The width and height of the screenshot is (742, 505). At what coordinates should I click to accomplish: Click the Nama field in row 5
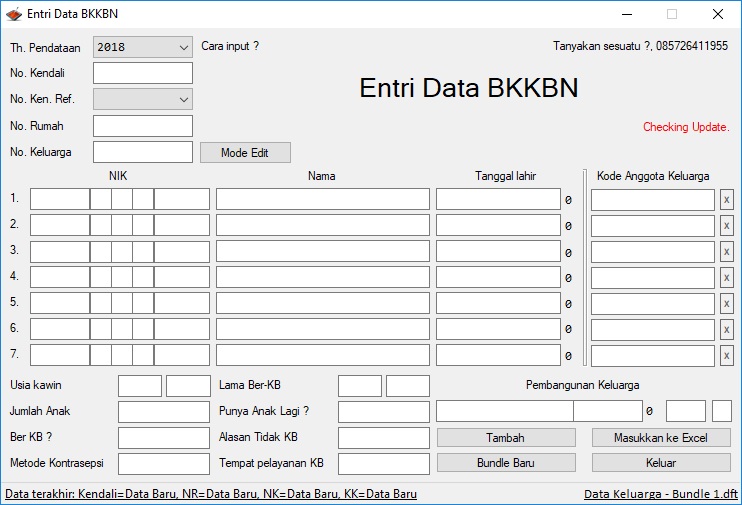coord(323,303)
